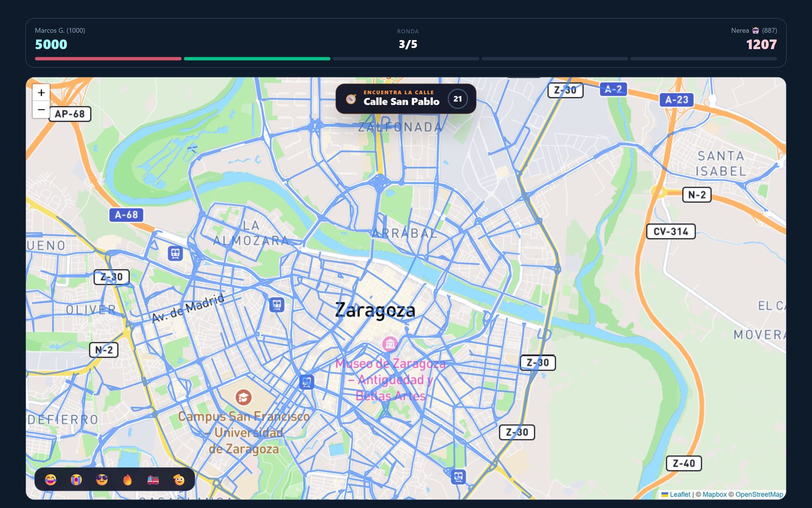Click the blue A-2 road shield
Image resolution: width=812 pixels, height=508 pixels.
coord(614,89)
